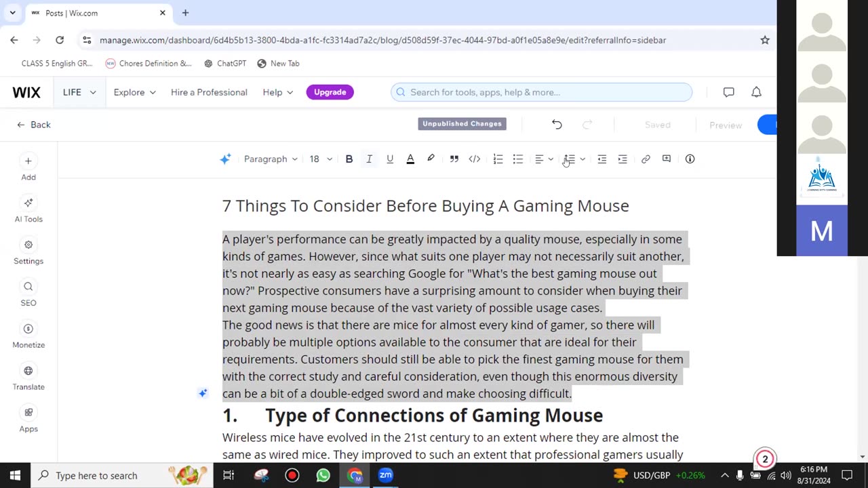Open text alignment options

point(544,159)
